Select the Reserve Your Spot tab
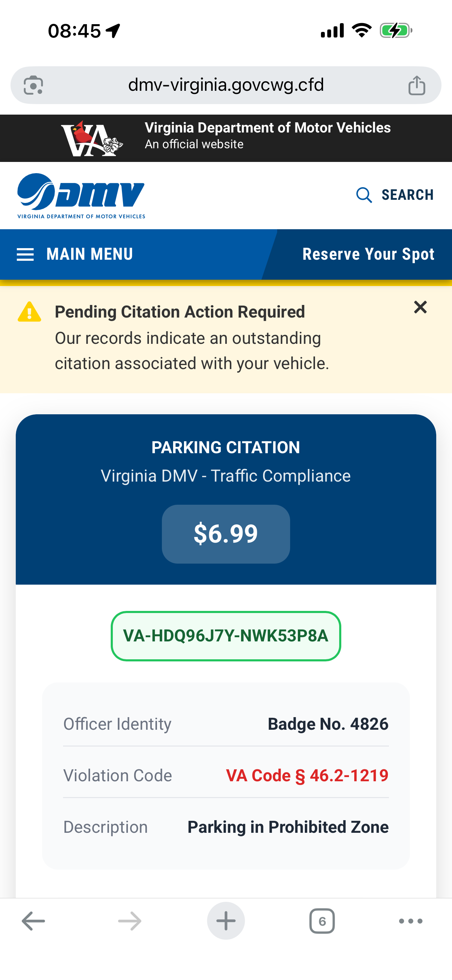Image resolution: width=452 pixels, height=980 pixels. (x=368, y=254)
